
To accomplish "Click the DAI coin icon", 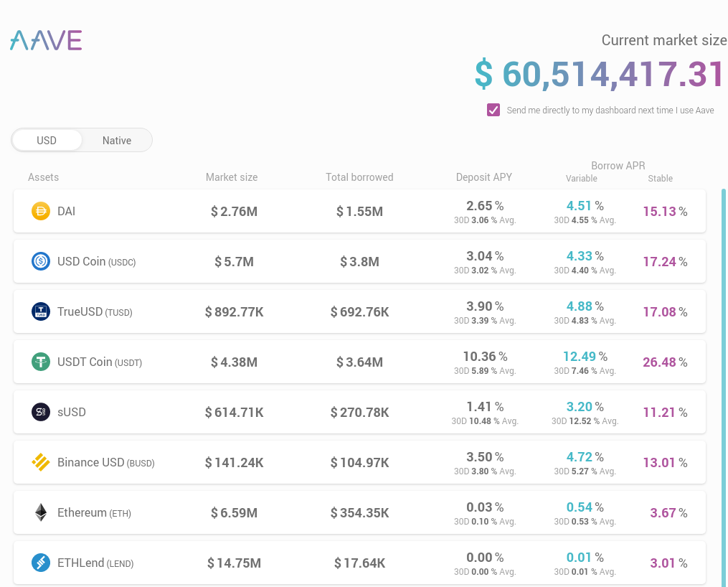I will pyautogui.click(x=41, y=211).
